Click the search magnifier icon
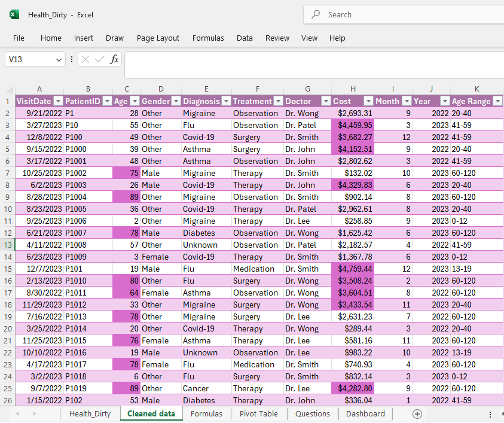504x423 pixels. [x=316, y=14]
